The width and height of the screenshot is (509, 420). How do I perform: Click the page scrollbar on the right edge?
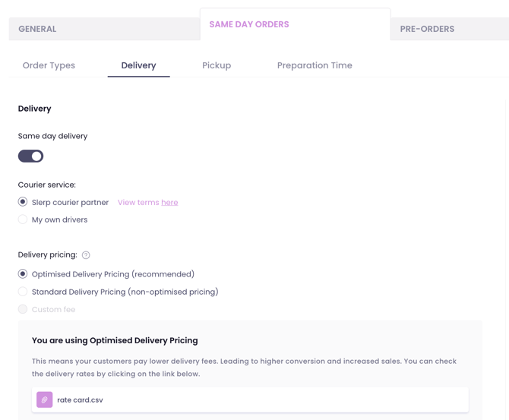[506, 228]
